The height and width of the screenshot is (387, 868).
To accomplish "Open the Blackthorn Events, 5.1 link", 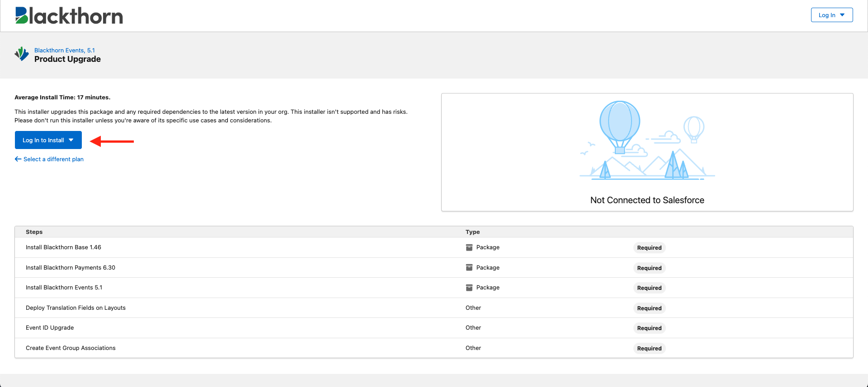I will [x=65, y=50].
